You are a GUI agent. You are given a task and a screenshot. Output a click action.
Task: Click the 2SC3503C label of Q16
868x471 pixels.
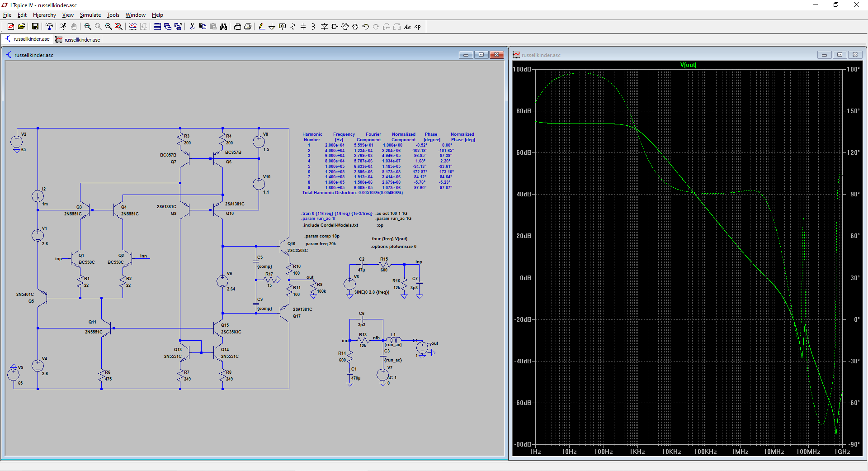(297, 251)
